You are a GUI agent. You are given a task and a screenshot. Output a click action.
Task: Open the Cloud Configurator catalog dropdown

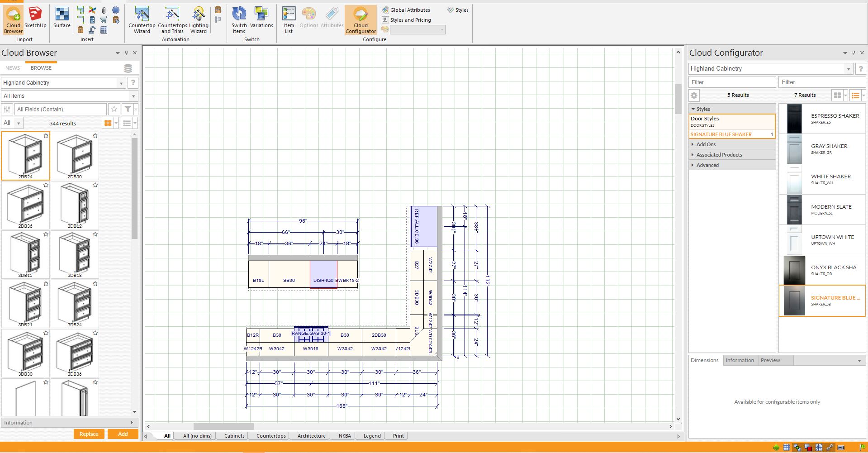click(x=848, y=69)
